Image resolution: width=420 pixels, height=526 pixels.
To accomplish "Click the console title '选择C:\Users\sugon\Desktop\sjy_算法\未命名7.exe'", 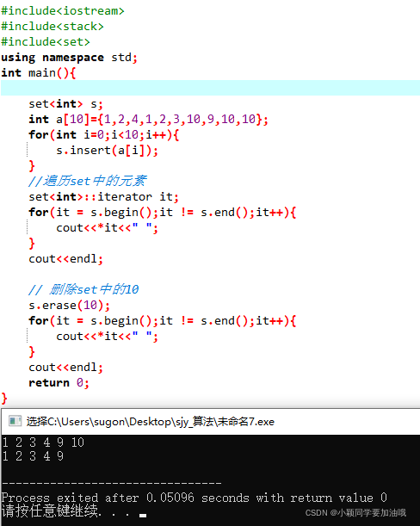I will point(151,421).
